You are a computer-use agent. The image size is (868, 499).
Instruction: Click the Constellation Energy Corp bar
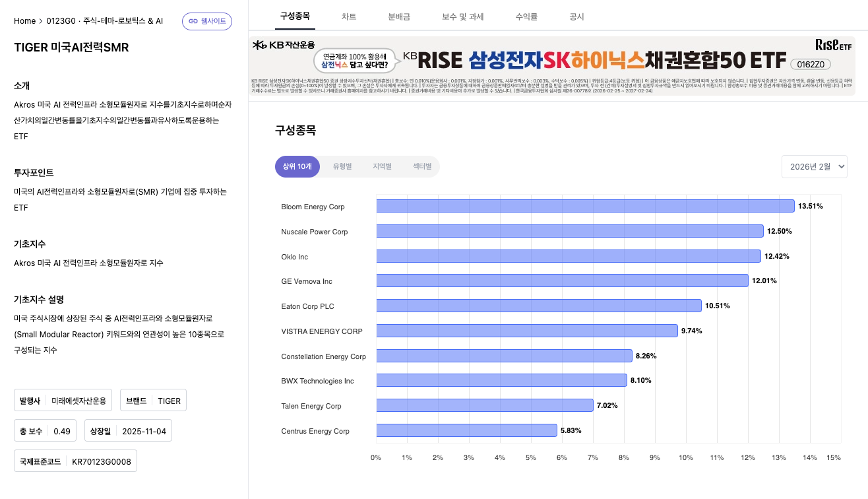pos(504,356)
